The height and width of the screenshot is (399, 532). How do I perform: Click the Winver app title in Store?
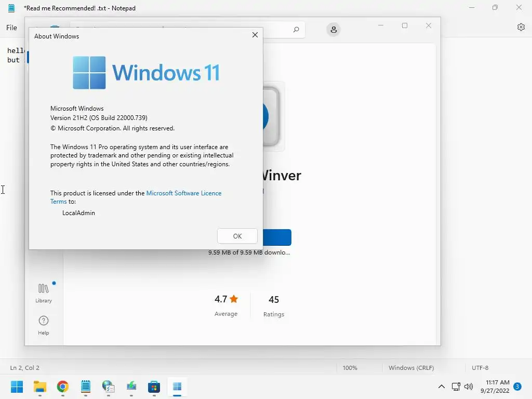[x=282, y=176]
